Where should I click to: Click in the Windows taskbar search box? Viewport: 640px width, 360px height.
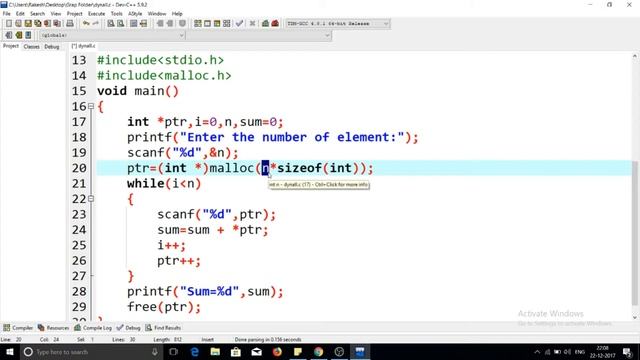click(91, 352)
